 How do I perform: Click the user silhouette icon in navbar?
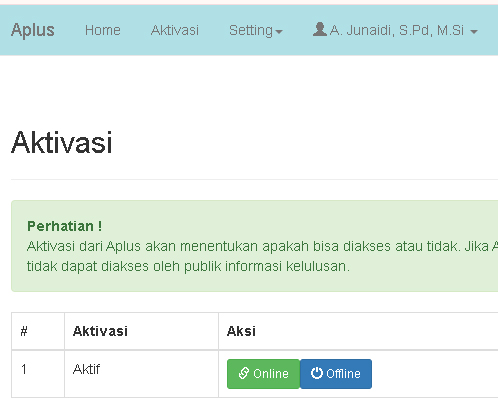(x=320, y=29)
